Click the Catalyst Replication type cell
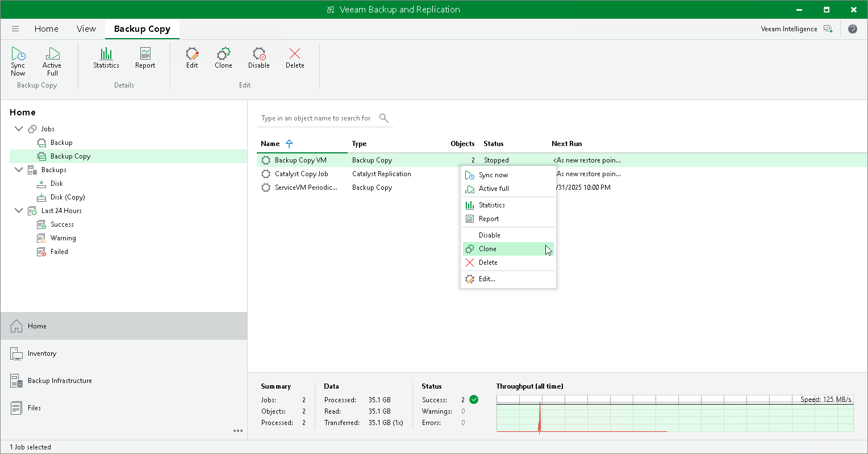The image size is (868, 454). click(382, 174)
